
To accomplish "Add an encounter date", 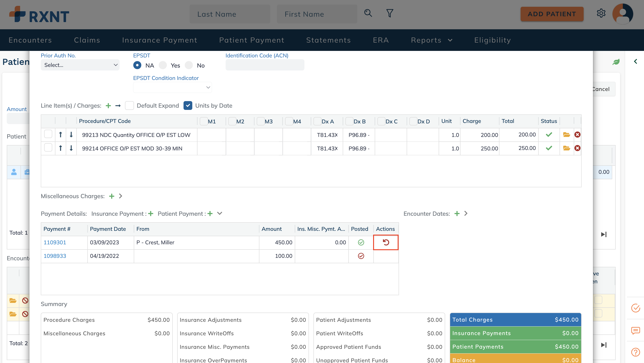I will [457, 214].
